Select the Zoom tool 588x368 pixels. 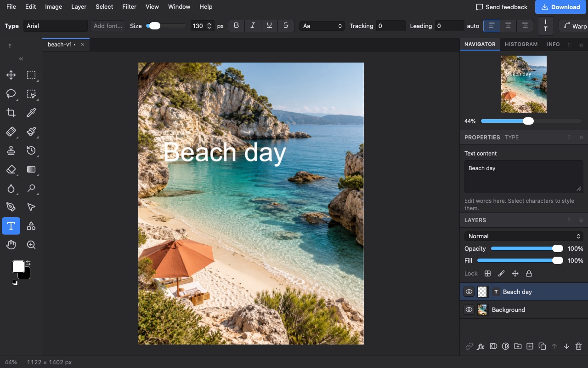31,245
